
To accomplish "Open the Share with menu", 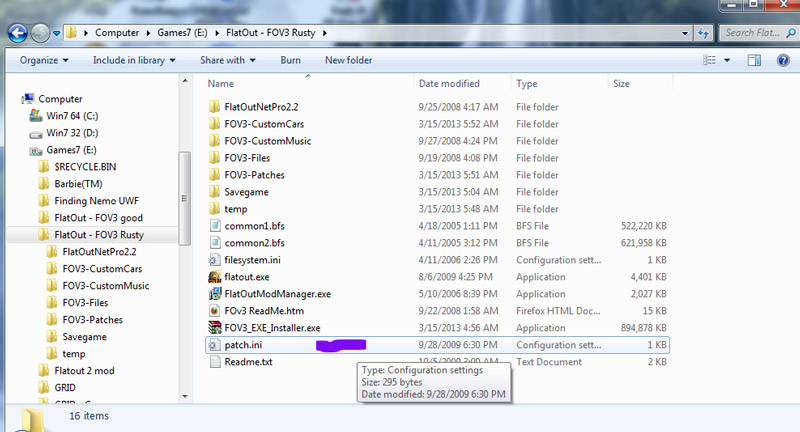I will pyautogui.click(x=228, y=60).
